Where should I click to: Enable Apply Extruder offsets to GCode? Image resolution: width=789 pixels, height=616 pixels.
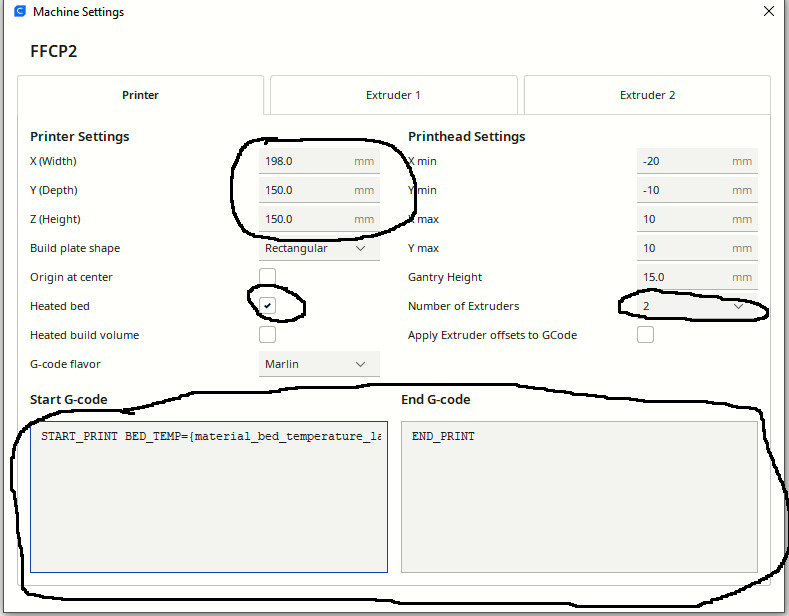[645, 335]
